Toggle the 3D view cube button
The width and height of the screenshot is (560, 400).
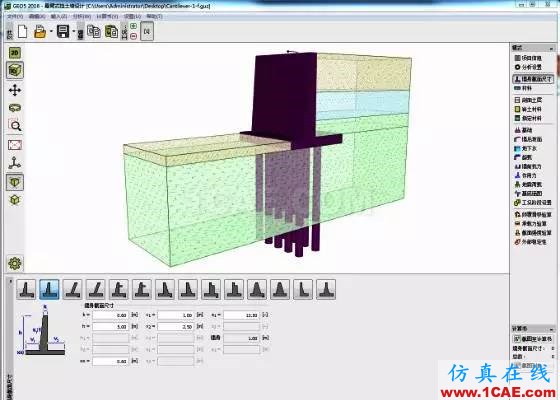pos(15,70)
